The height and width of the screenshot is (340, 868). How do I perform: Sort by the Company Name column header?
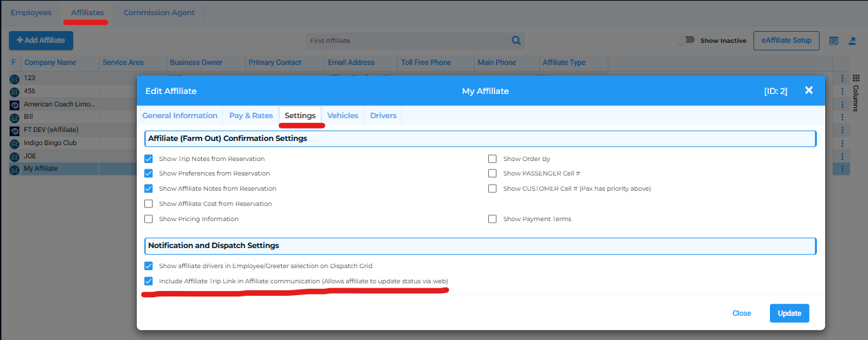coord(50,62)
